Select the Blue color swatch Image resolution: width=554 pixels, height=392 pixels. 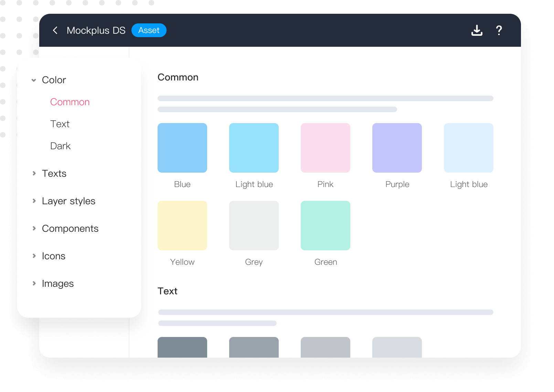[x=182, y=148]
